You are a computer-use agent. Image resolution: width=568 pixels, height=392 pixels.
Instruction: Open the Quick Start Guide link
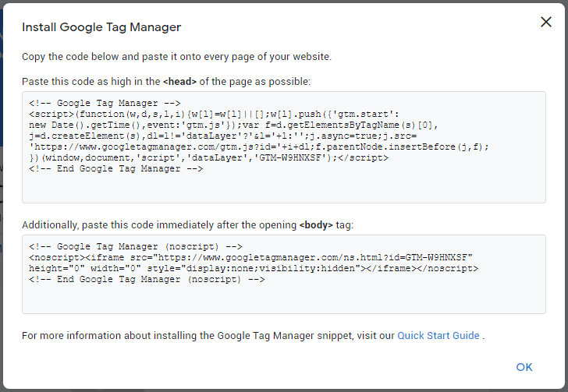(x=438, y=336)
